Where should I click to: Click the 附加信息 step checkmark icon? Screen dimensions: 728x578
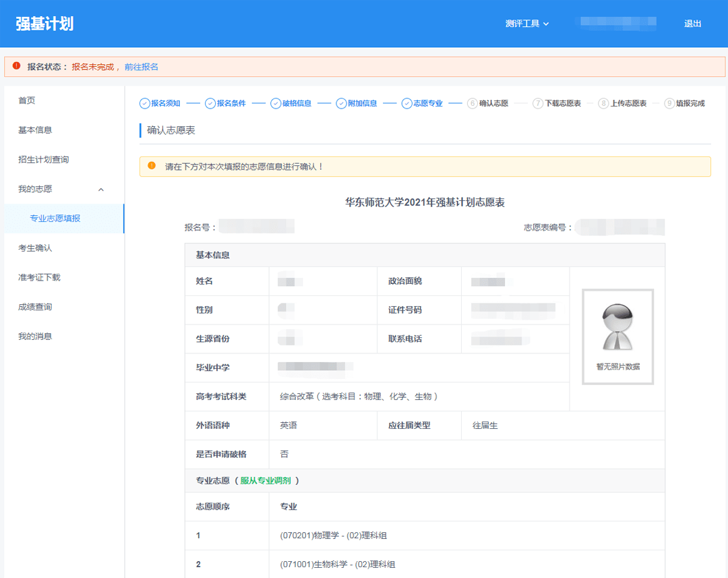point(341,103)
